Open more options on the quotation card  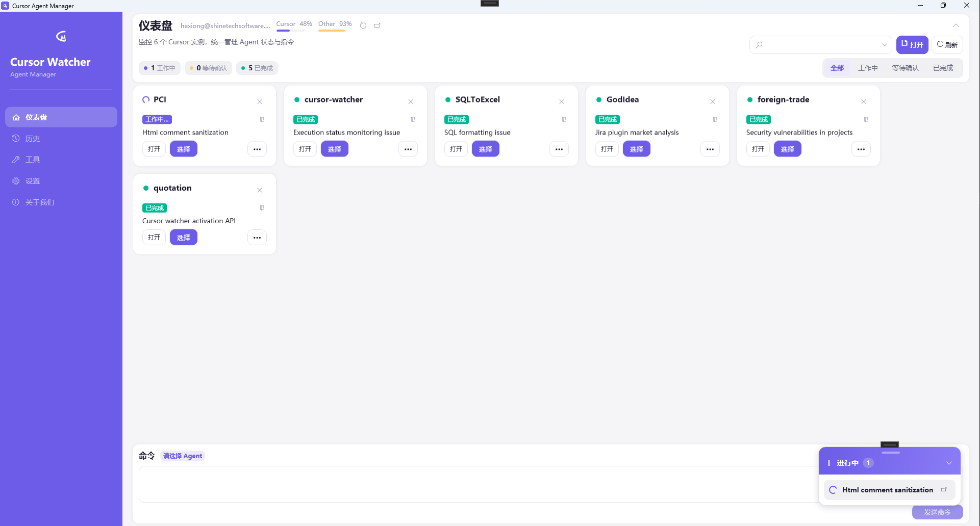point(257,238)
